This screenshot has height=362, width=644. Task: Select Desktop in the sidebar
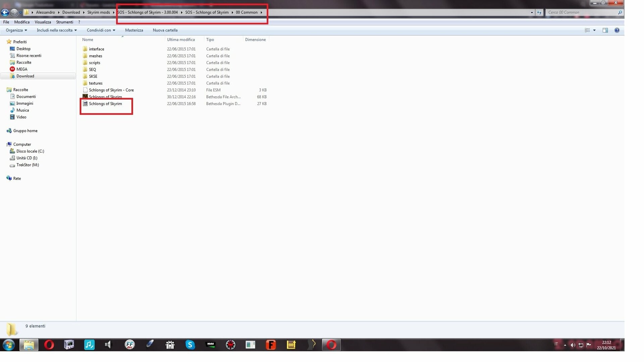click(23, 49)
